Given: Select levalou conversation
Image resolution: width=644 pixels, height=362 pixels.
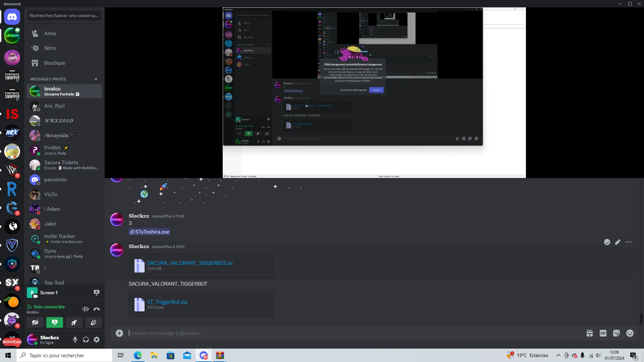Looking at the screenshot, I should 64,91.
